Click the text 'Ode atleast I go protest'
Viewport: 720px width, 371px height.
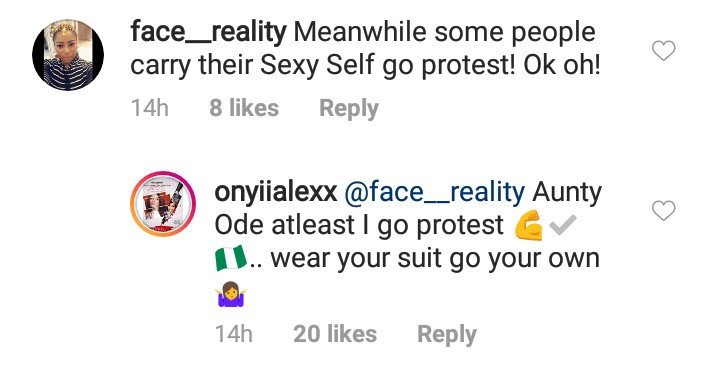tap(359, 226)
